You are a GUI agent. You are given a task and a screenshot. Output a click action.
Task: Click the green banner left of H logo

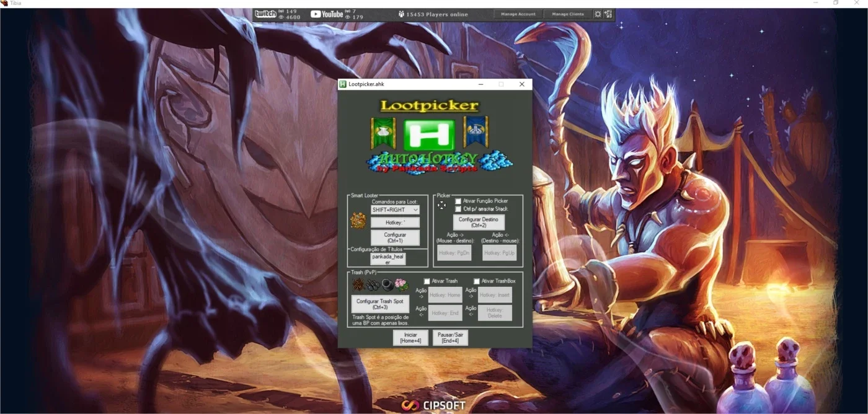click(x=383, y=133)
